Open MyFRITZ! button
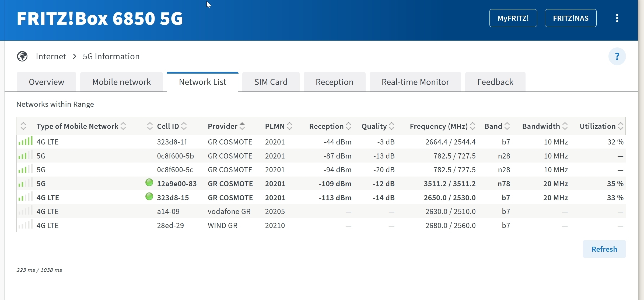Image resolution: width=644 pixels, height=300 pixels. pyautogui.click(x=513, y=18)
